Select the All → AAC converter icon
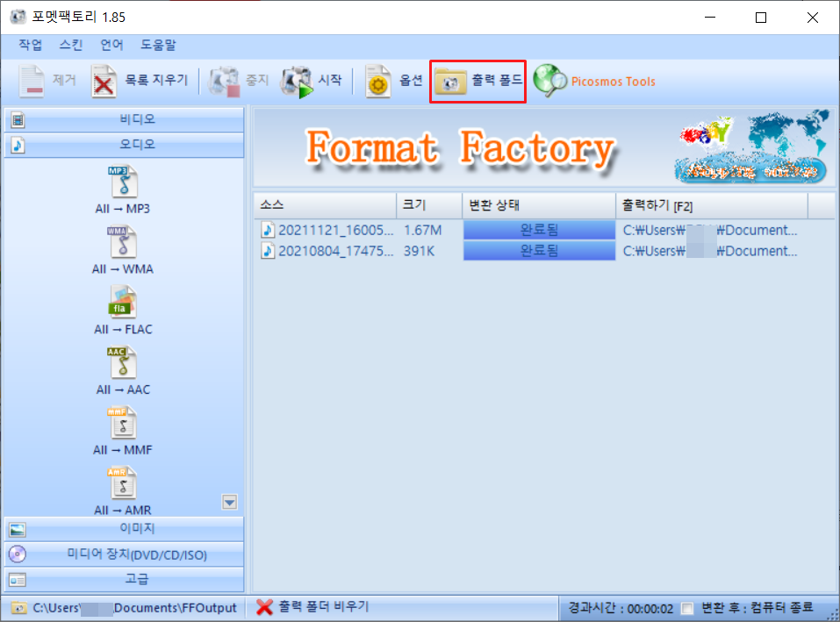This screenshot has width=840, height=622. point(123,362)
